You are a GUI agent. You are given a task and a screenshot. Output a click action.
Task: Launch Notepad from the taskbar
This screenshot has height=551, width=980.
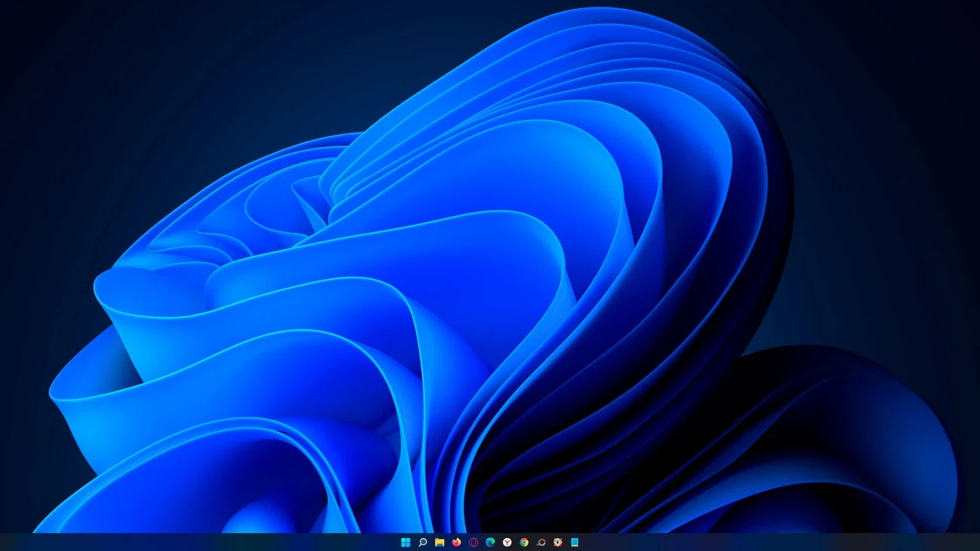click(x=575, y=542)
